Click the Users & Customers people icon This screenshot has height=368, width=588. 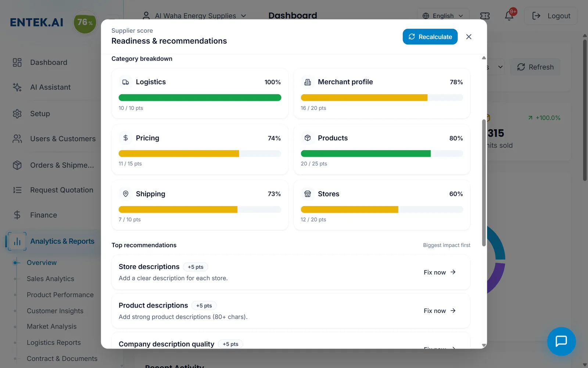tap(17, 139)
